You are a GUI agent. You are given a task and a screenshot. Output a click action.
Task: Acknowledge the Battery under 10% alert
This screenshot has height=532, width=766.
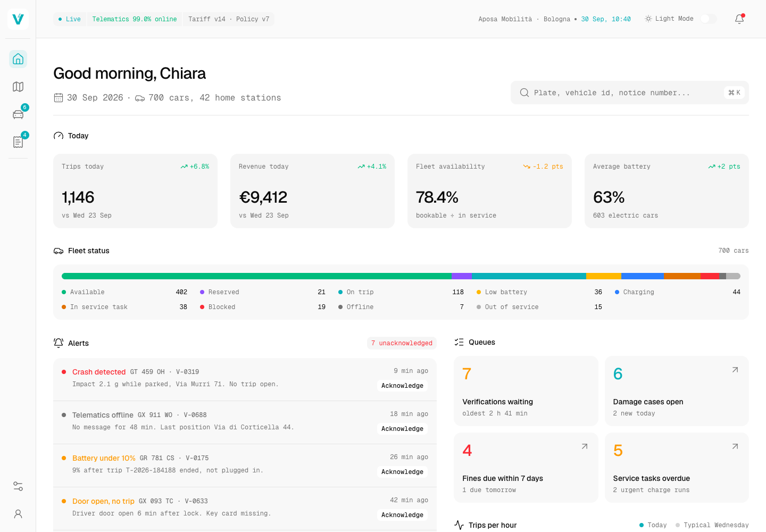[402, 472]
